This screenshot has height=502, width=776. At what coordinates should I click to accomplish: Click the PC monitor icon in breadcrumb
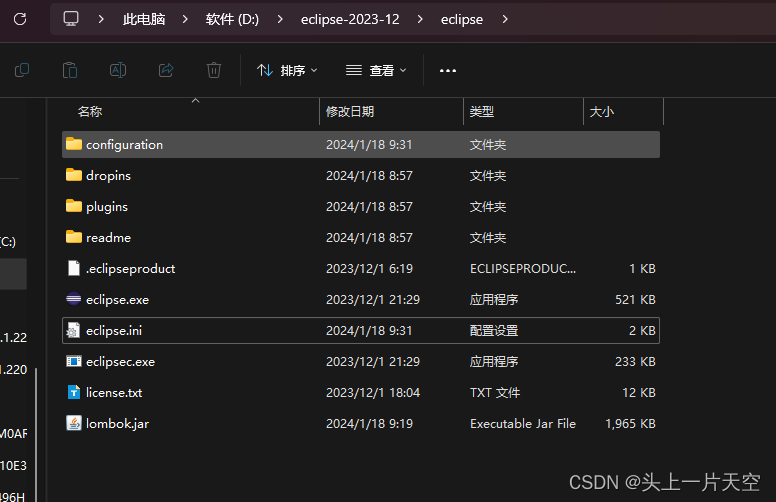coord(71,19)
